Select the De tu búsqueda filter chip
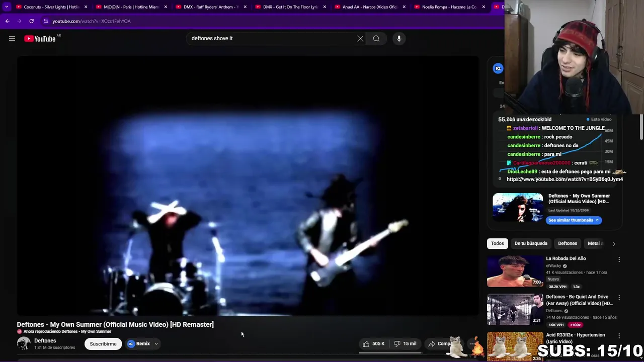This screenshot has width=644, height=362. point(531,243)
